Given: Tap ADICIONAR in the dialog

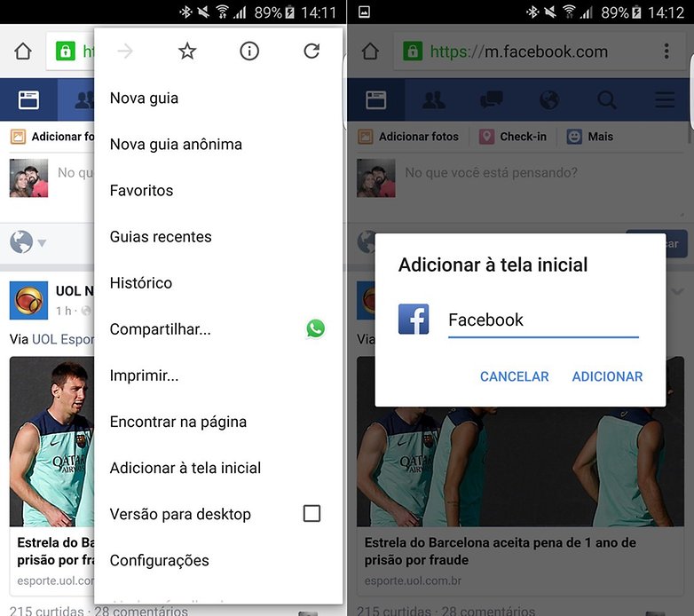Looking at the screenshot, I should 607,376.
